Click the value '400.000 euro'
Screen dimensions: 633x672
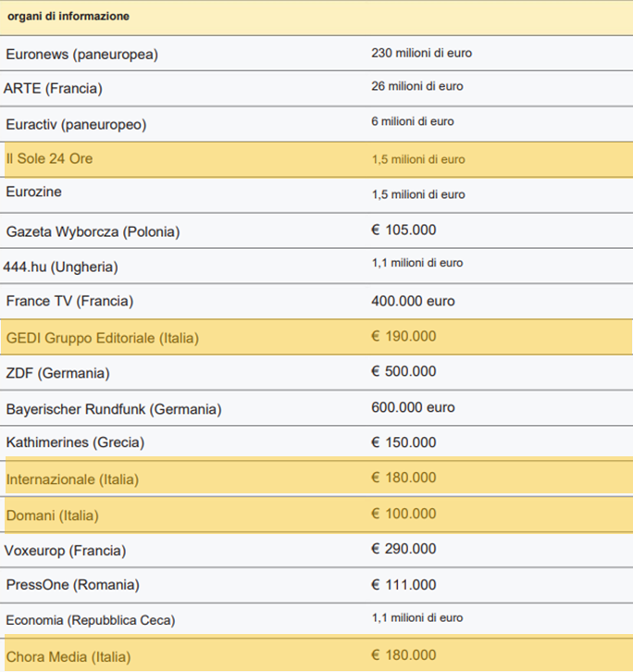point(413,301)
